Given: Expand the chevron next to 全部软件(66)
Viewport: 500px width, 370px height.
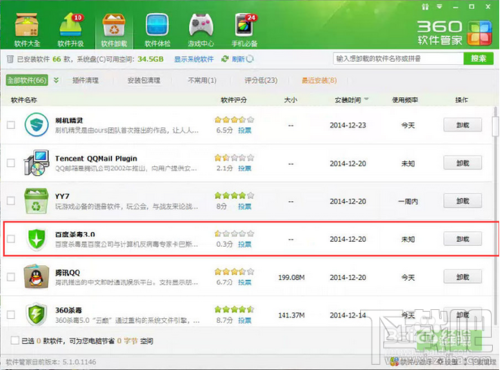Looking at the screenshot, I should click(x=56, y=80).
